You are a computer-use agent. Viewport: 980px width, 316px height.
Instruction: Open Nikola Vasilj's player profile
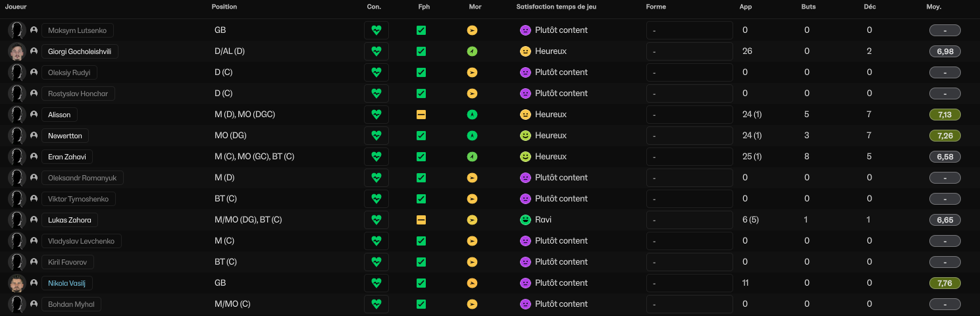point(68,283)
